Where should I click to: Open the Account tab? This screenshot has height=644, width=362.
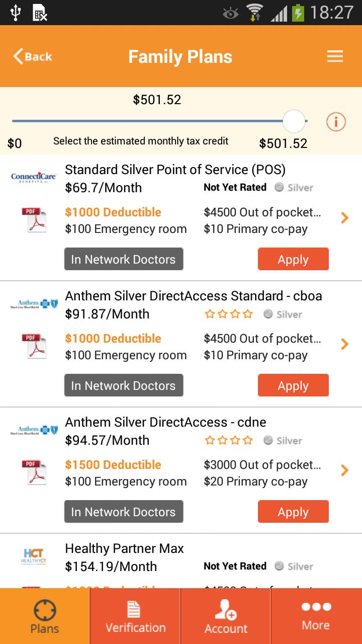coord(226,616)
